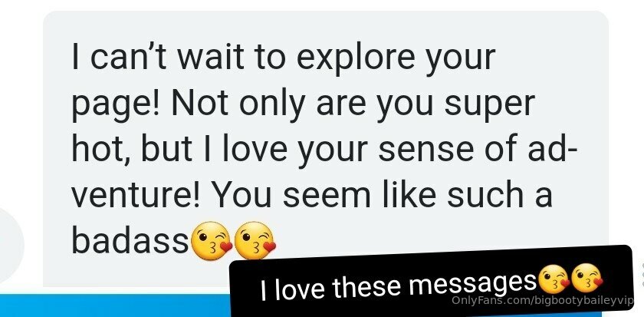Click the word "messages" in the caption
This screenshot has height=317, width=644.
[472, 283]
